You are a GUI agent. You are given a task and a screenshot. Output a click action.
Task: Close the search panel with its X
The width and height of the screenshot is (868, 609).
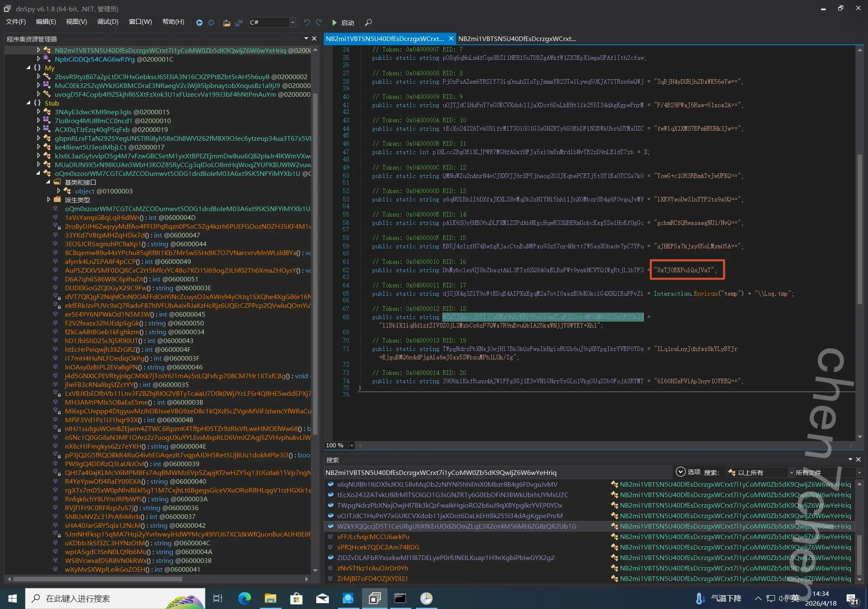point(858,459)
